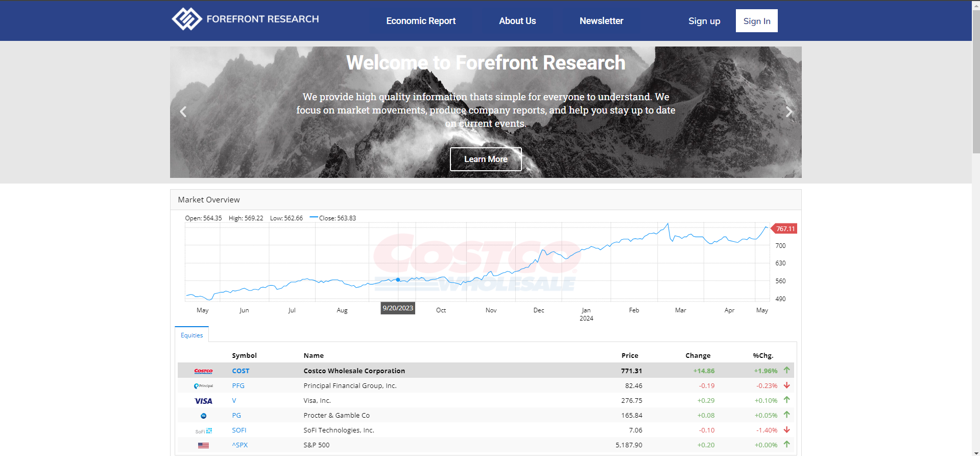Click the 5,187.90 price value
980x456 pixels.
(629, 445)
